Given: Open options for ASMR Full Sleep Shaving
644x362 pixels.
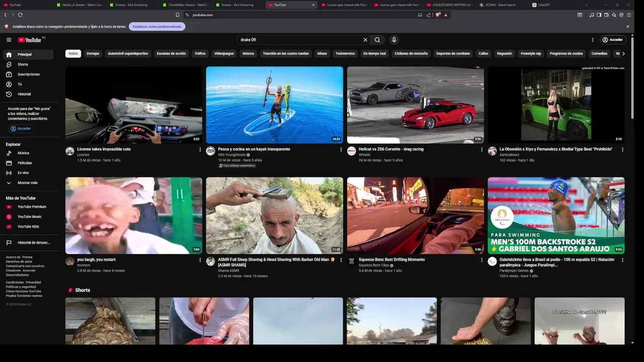Looking at the screenshot, I should 341,260.
